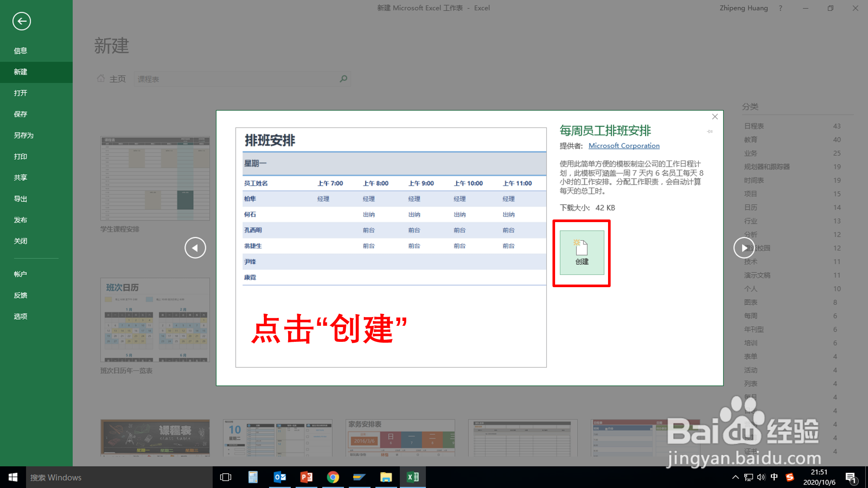The height and width of the screenshot is (488, 868).
Task: Toggle the 中 input method indicator
Action: pos(774,477)
